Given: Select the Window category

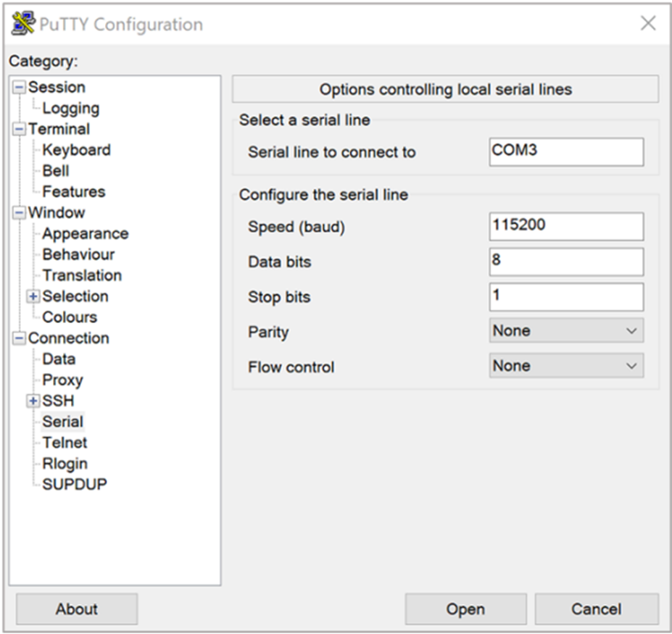Looking at the screenshot, I should (57, 212).
